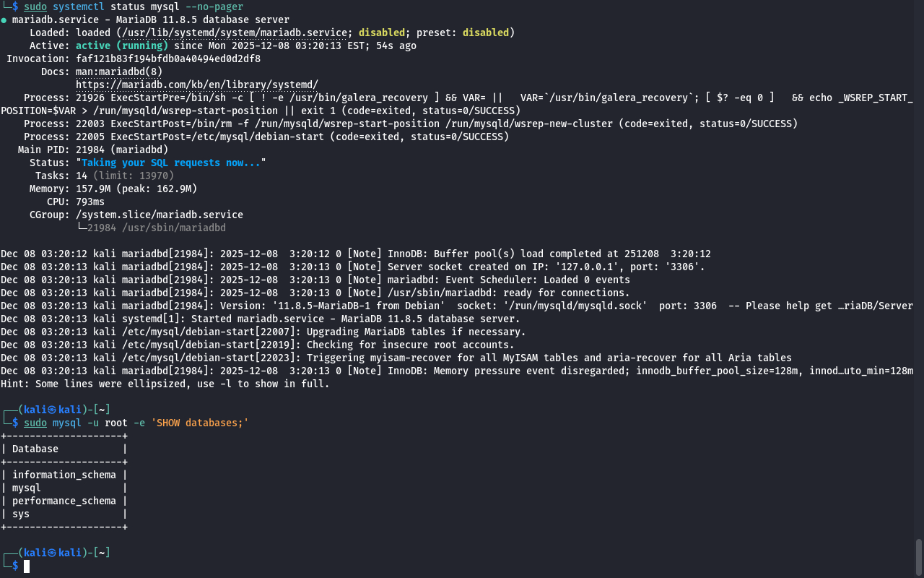Viewport: 924px width, 578px height.
Task: Open the mariadb.com systemd documentation URL
Action: 196,85
